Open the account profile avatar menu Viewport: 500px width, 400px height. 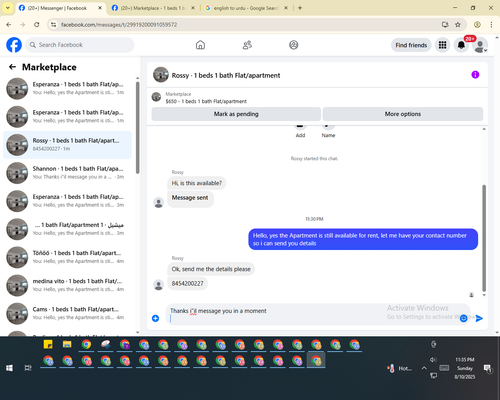coord(480,45)
